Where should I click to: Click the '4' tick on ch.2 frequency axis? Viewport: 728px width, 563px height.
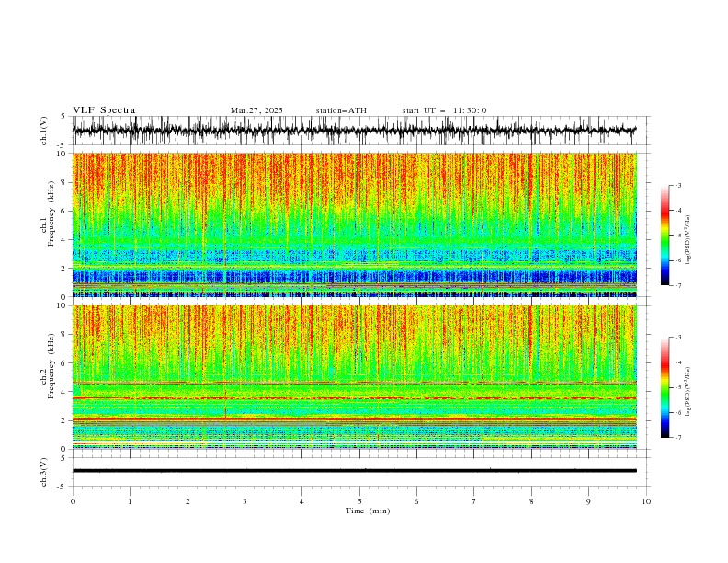64,392
